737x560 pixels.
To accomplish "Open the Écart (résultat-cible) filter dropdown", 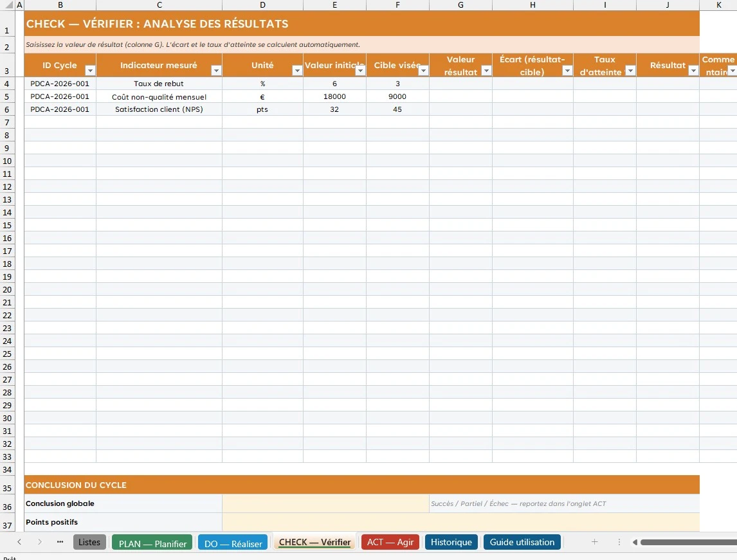I will 567,71.
